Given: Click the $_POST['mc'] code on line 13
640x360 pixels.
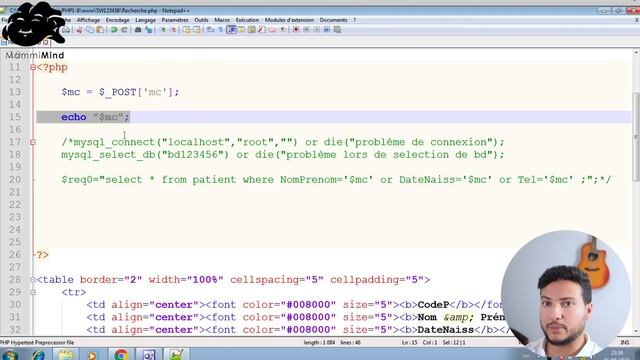Looking at the screenshot, I should (x=139, y=92).
